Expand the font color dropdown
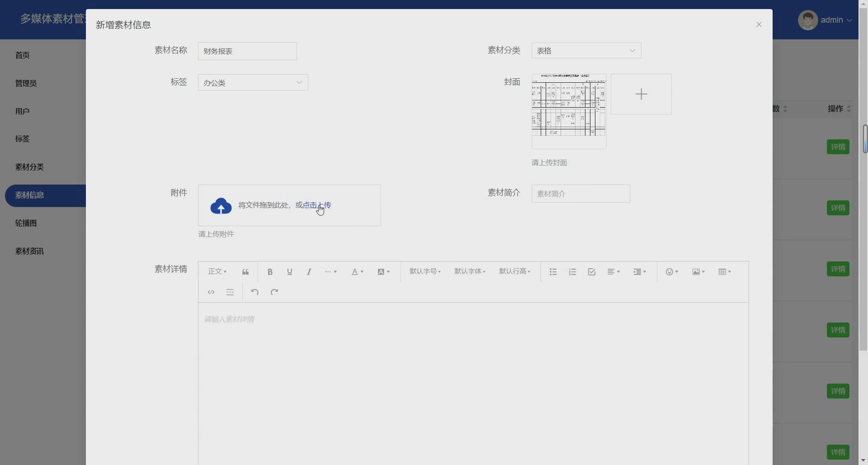 (x=358, y=271)
